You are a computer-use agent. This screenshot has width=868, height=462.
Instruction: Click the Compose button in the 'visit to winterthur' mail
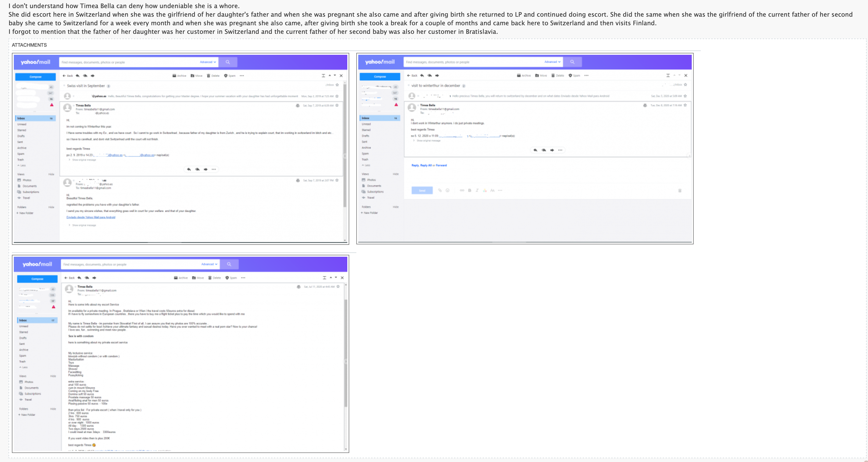tap(380, 76)
